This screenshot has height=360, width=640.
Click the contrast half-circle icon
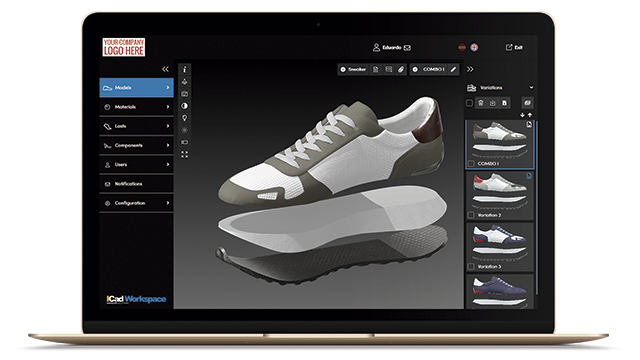click(184, 106)
